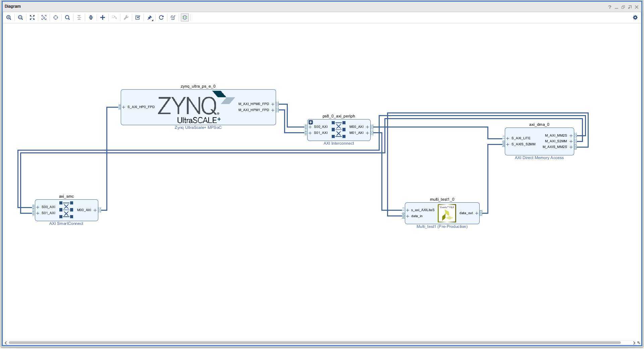Click the Zynq UltraScale+ MPSoC label
Screen dimensions: 644x349
point(198,128)
